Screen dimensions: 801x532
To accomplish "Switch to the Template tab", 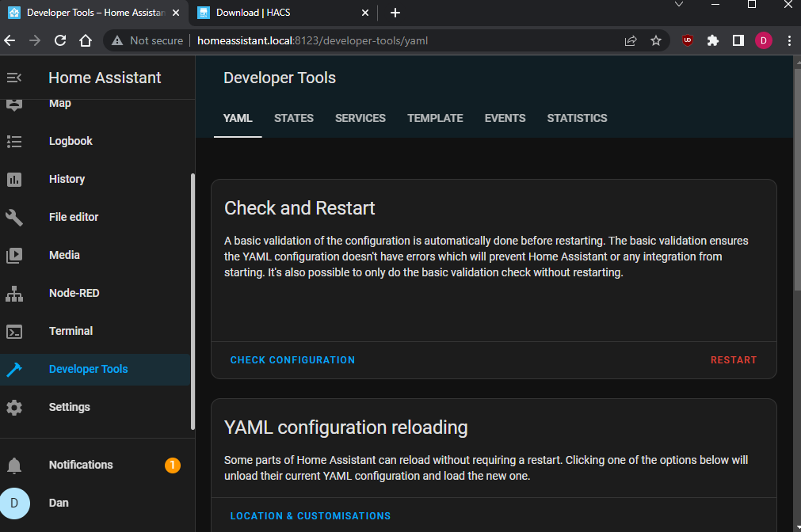I will tap(435, 119).
